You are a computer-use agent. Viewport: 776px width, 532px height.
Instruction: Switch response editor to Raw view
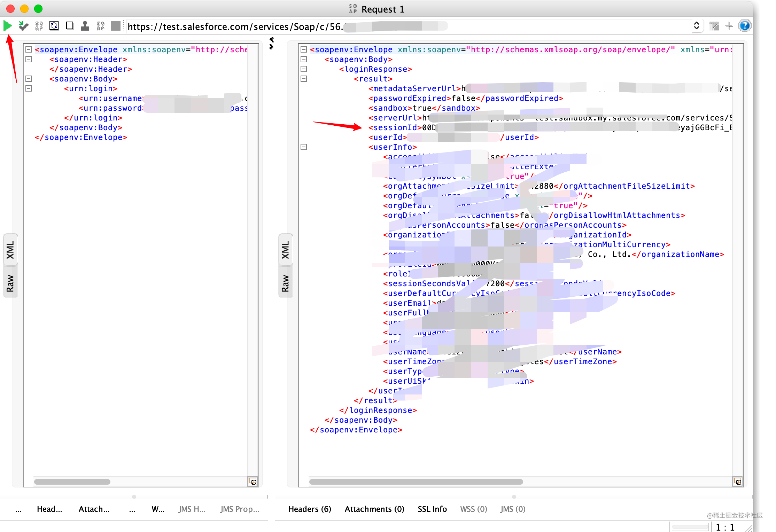tap(286, 283)
